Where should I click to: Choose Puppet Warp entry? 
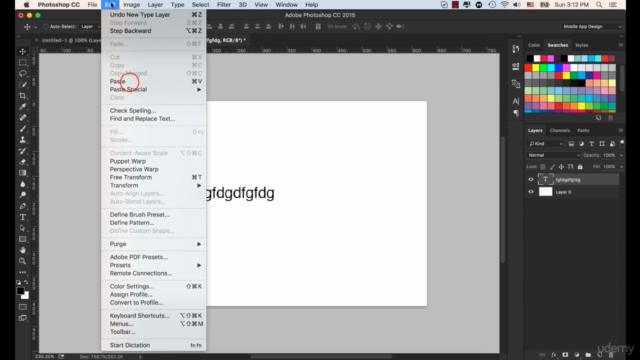(x=153, y=161)
